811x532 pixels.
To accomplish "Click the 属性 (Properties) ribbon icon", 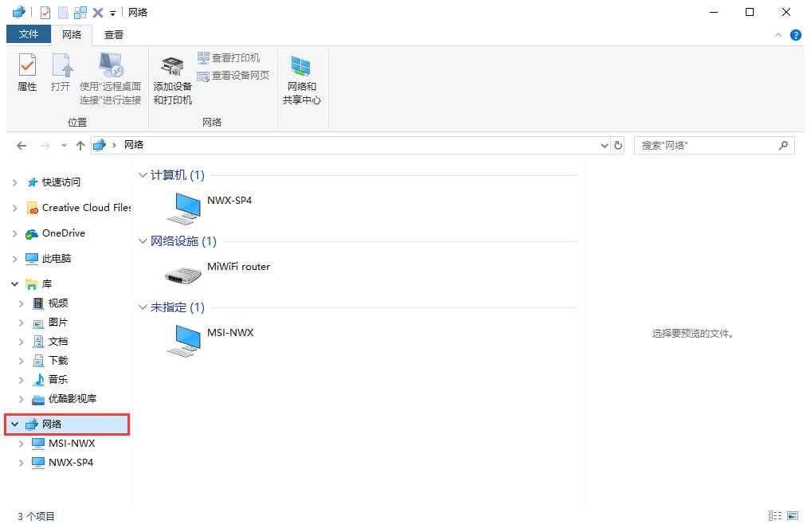I will point(27,72).
